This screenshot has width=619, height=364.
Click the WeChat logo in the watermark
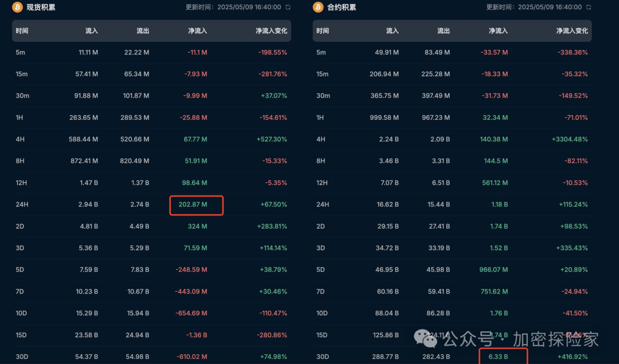[426, 339]
